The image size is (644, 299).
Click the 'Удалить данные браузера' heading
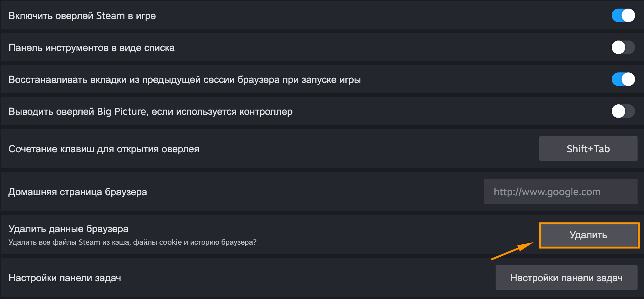pos(68,229)
